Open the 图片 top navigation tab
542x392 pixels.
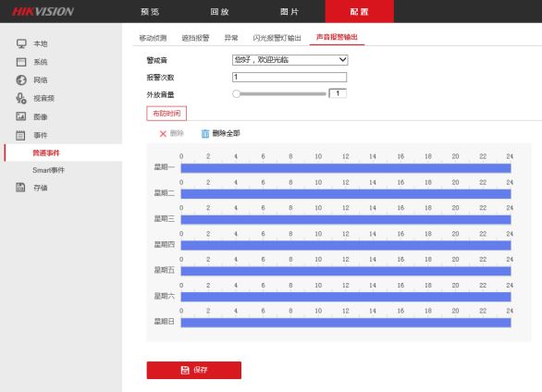click(x=289, y=12)
